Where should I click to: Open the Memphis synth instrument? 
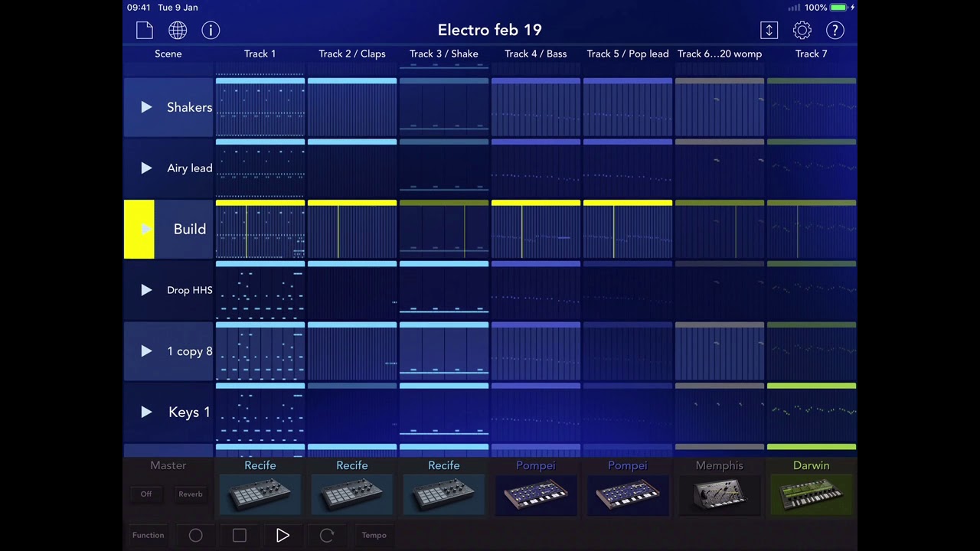(x=720, y=495)
